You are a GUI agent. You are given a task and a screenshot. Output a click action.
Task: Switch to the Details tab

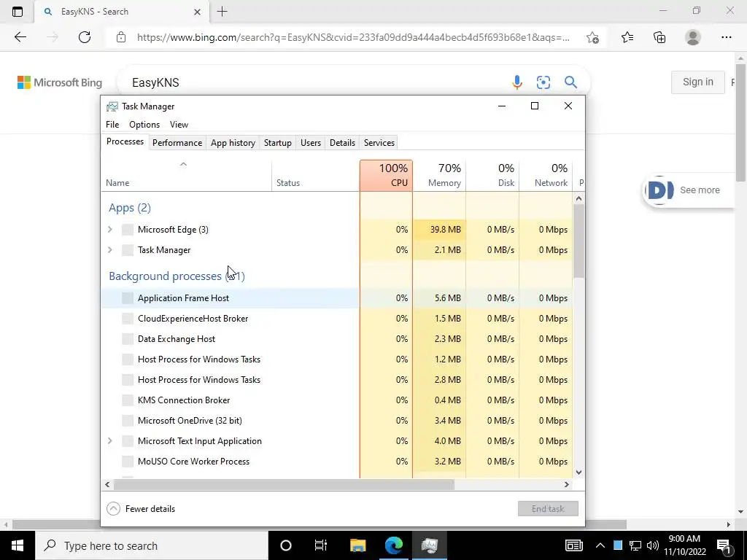click(x=342, y=143)
